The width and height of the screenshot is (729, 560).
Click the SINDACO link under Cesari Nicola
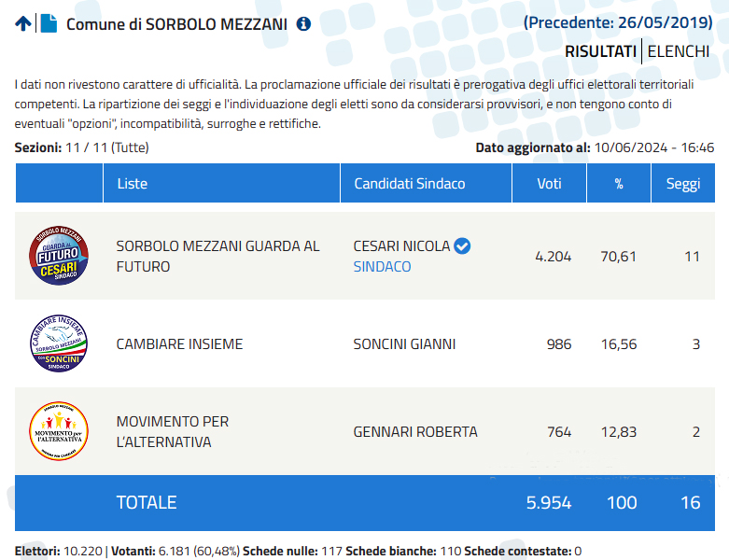coord(382,267)
